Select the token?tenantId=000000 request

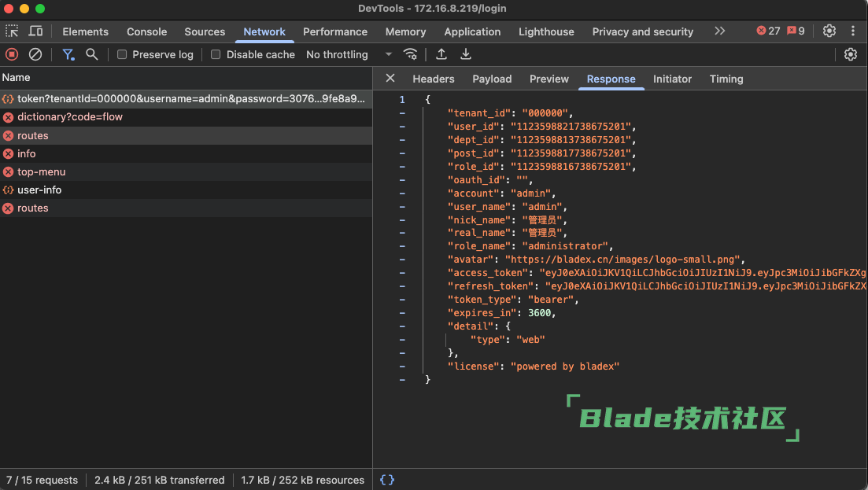pos(186,98)
